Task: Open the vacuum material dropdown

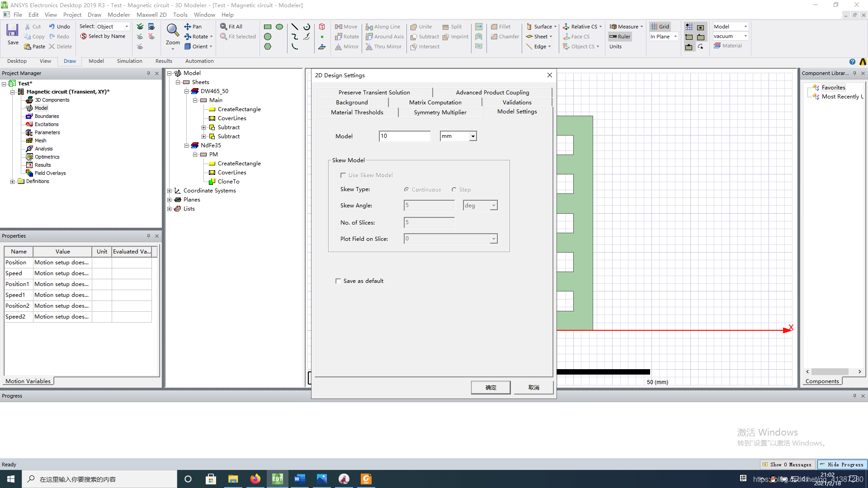Action: 745,36
